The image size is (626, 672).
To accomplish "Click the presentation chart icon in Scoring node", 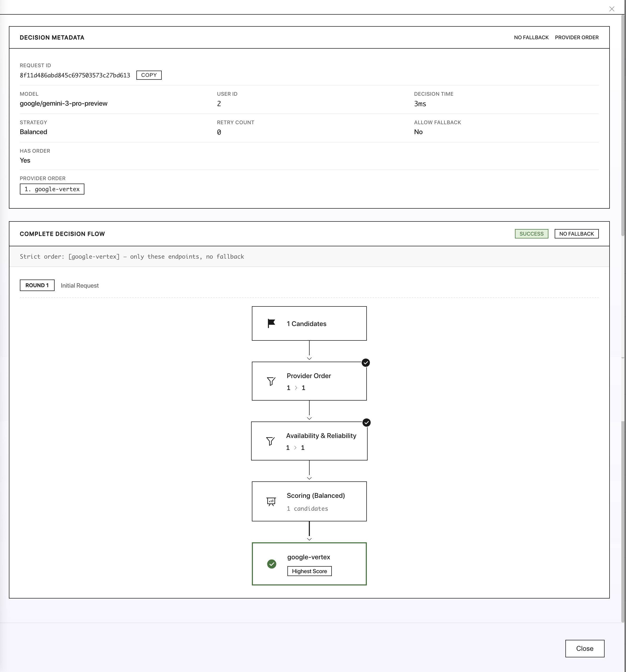I will click(271, 501).
